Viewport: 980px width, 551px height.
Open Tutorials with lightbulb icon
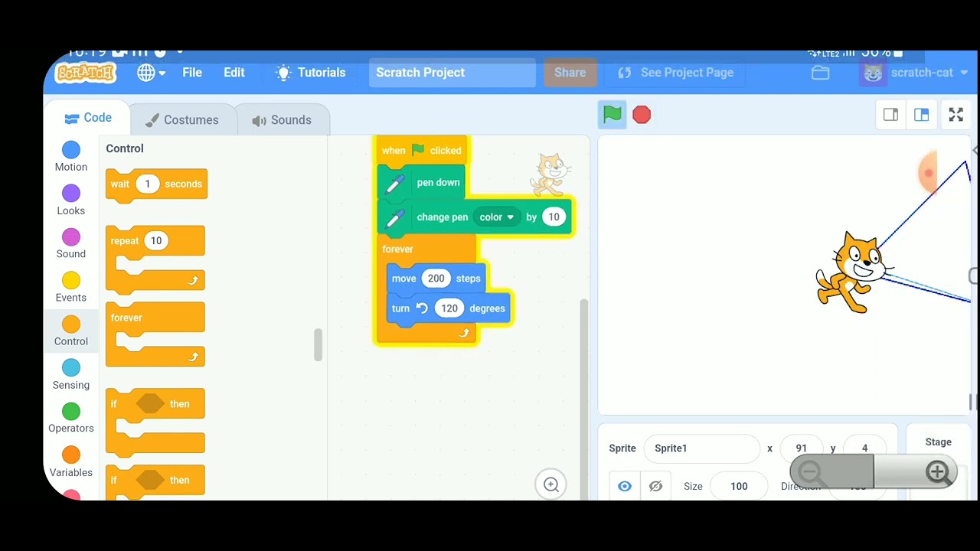coord(311,73)
